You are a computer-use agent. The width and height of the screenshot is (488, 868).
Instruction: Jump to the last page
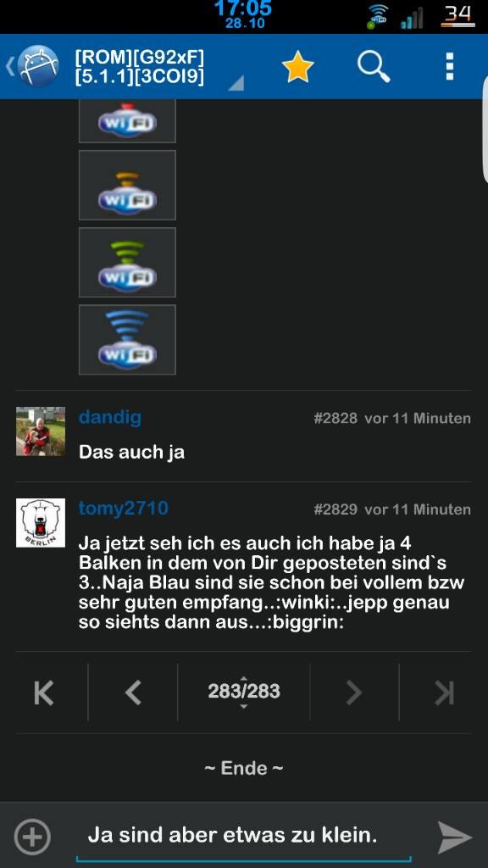(x=444, y=693)
